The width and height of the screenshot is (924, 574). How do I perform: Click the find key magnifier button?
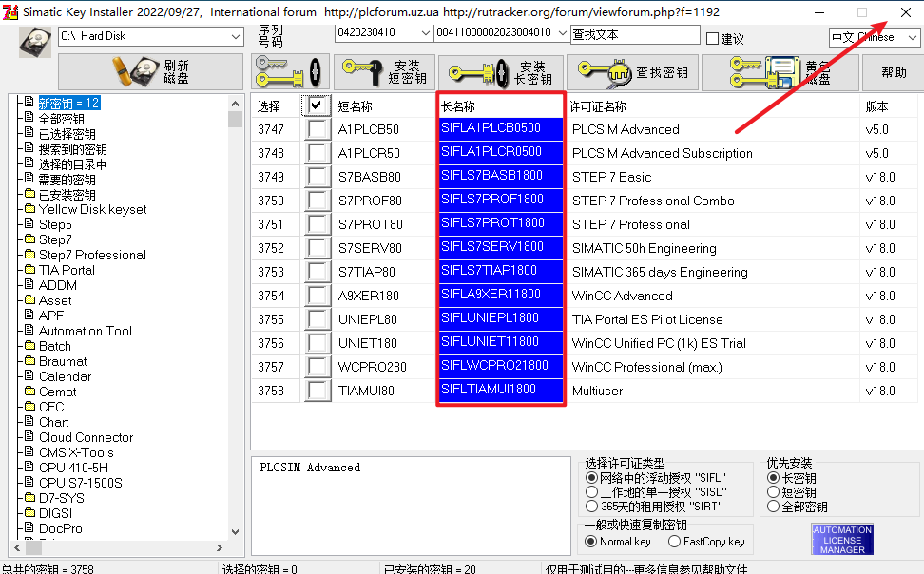632,72
